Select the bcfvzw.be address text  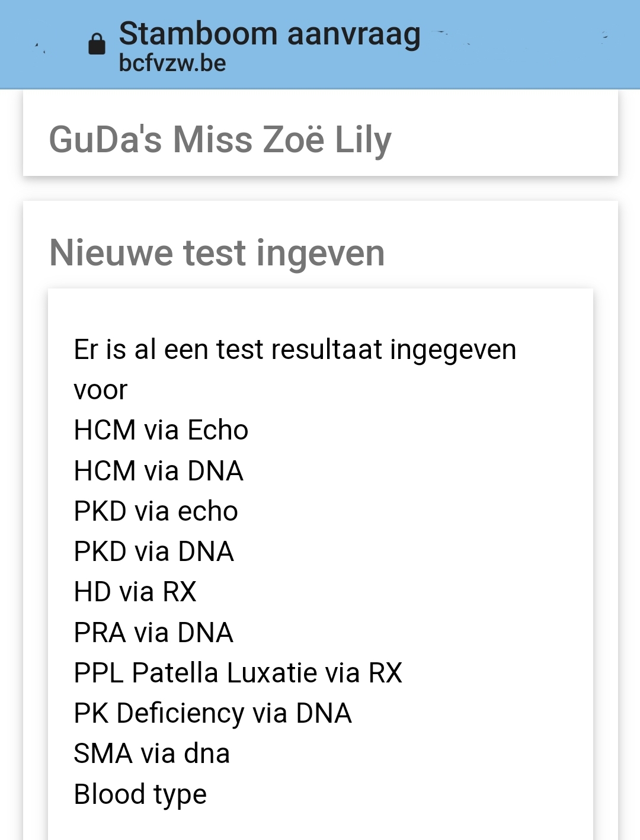tap(172, 63)
